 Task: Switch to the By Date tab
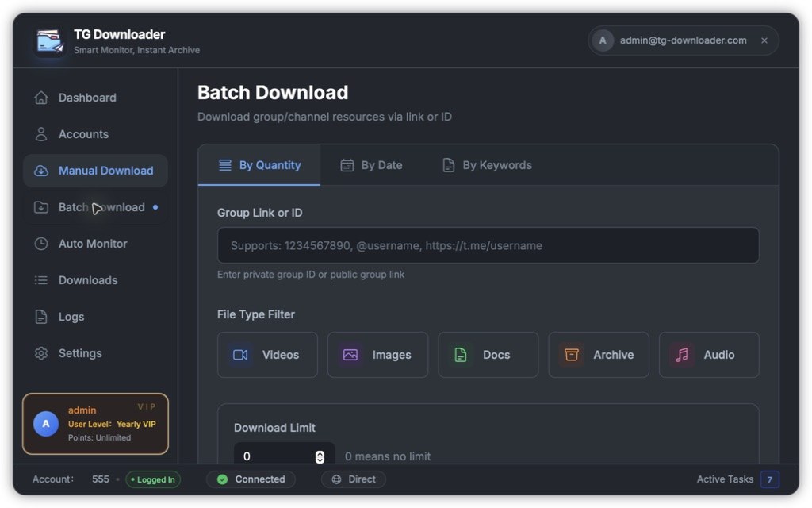(x=371, y=165)
